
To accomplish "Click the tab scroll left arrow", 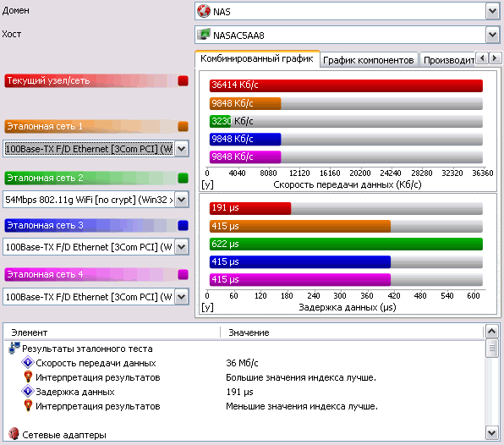I will coord(482,58).
